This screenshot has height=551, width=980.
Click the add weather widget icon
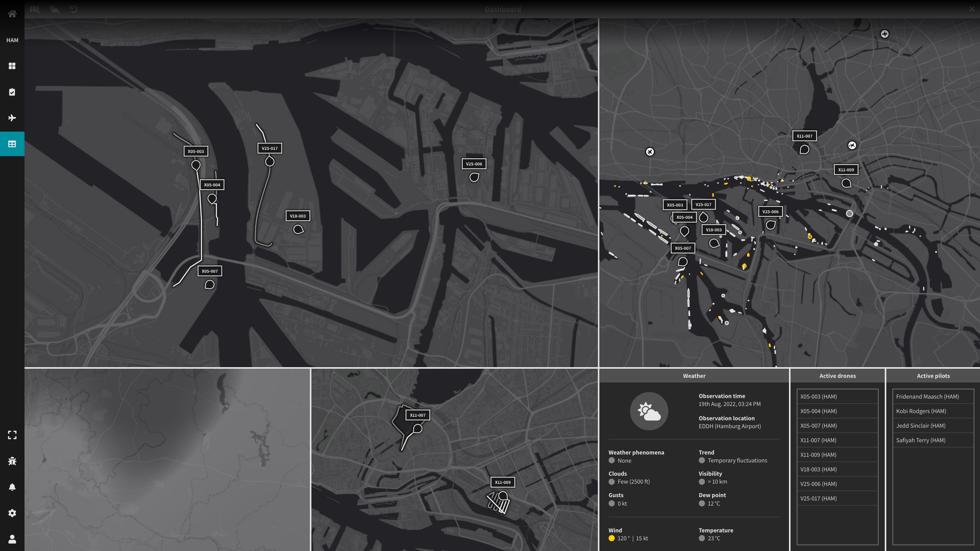coord(54,9)
